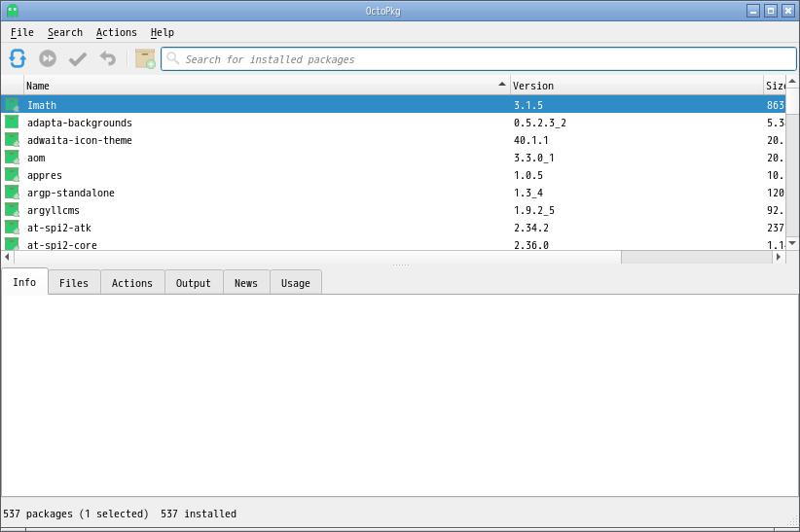800x532 pixels.
Task: Click the package icon beside adapta-backgrounds
Action: (12, 122)
